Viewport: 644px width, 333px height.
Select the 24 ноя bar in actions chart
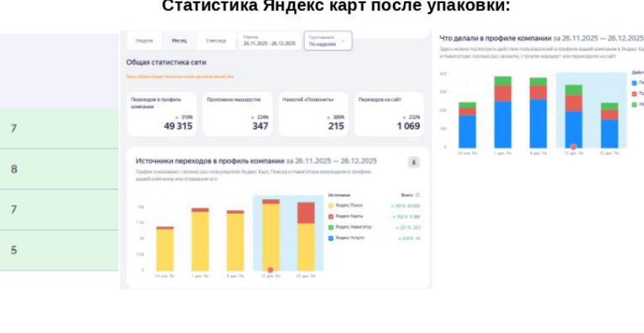coord(468,125)
